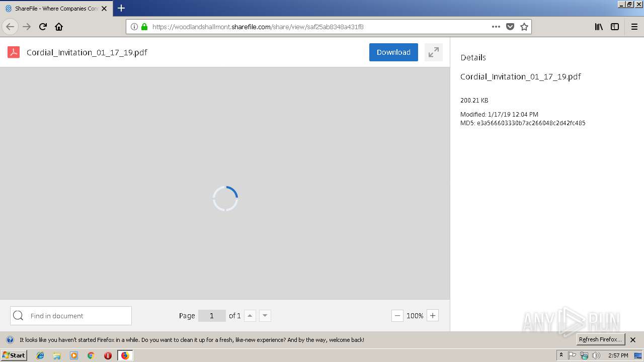Click the Action Center flag icon
This screenshot has width=644, height=362.
(x=572, y=355)
